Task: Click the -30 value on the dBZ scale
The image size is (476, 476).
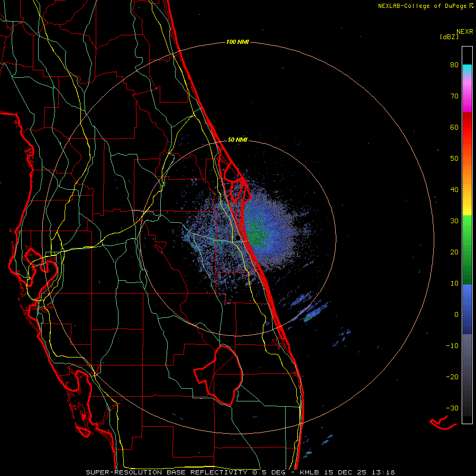Action: pyautogui.click(x=452, y=408)
